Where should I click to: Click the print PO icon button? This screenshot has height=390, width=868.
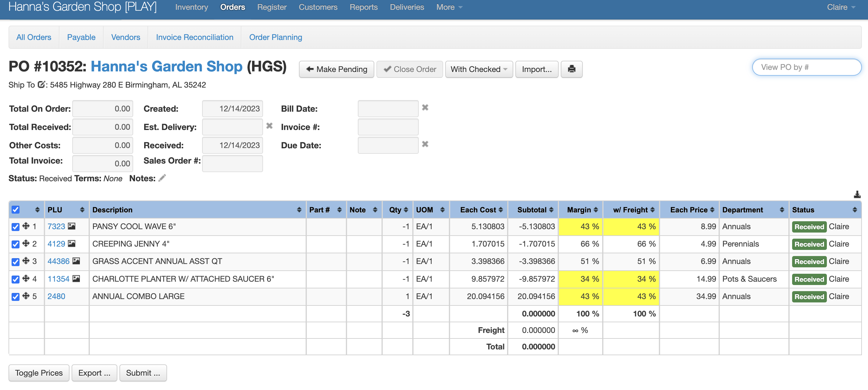click(571, 69)
